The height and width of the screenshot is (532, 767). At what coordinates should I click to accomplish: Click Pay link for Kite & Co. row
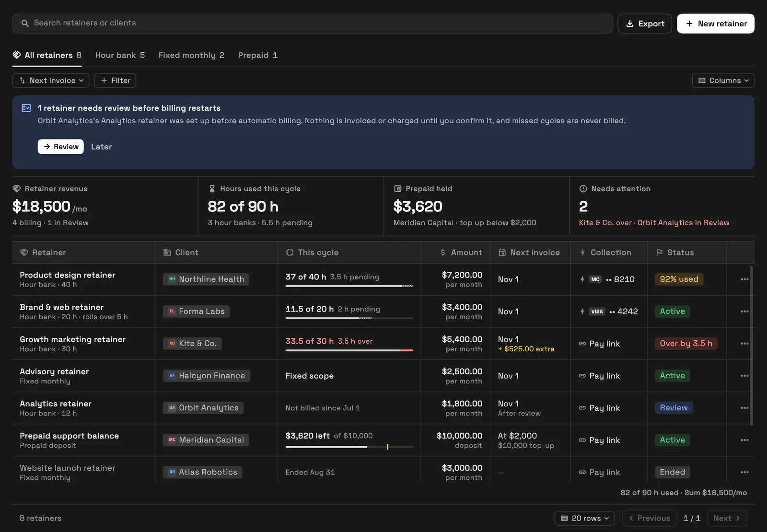599,344
